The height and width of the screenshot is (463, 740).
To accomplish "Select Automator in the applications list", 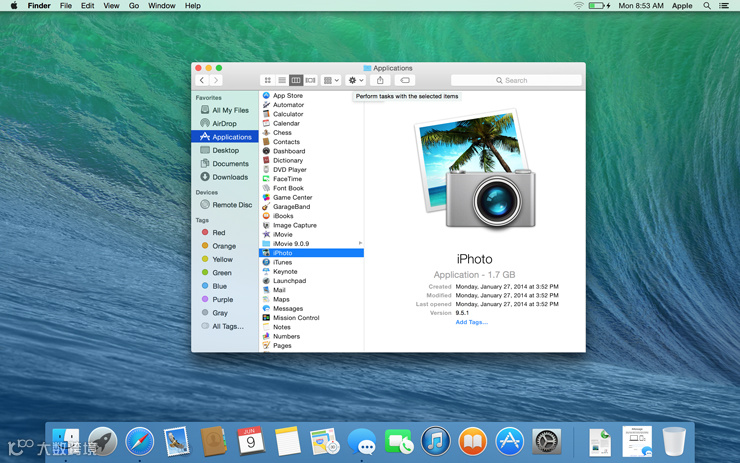I will click(311, 105).
